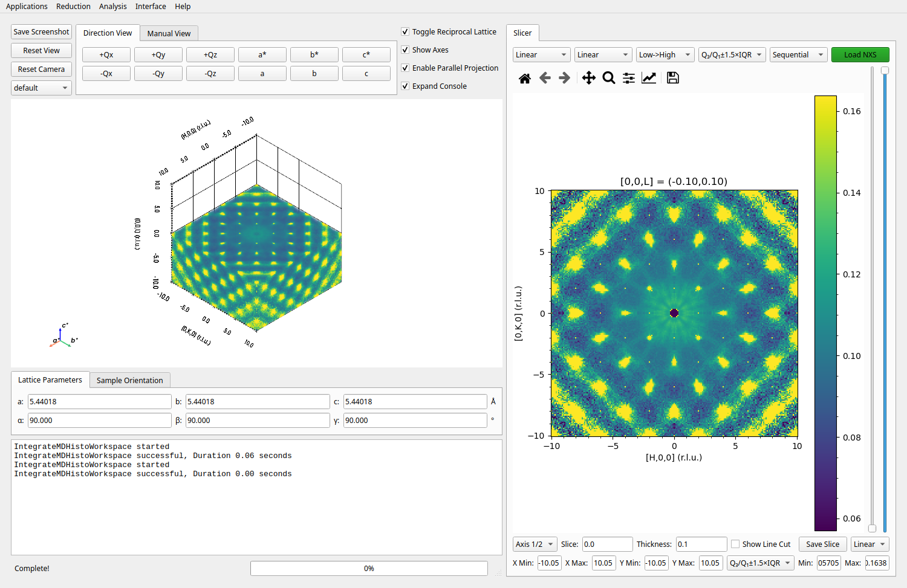The image size is (907, 588).
Task: Go back to previous view arrow
Action: 545,78
